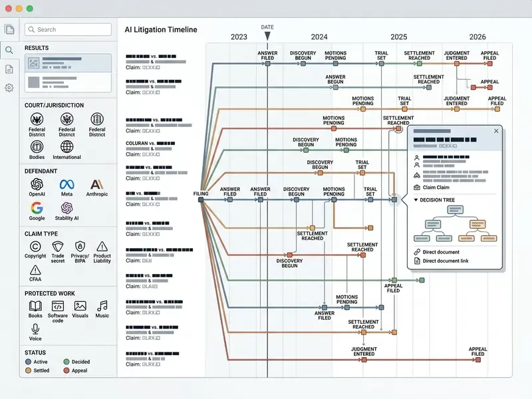This screenshot has width=532, height=399.
Task: Collapse the DECISION TREE section
Action: click(x=435, y=200)
